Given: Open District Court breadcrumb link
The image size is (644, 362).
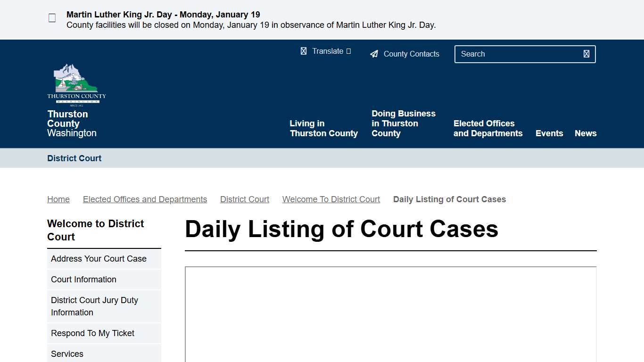Looking at the screenshot, I should click(244, 199).
